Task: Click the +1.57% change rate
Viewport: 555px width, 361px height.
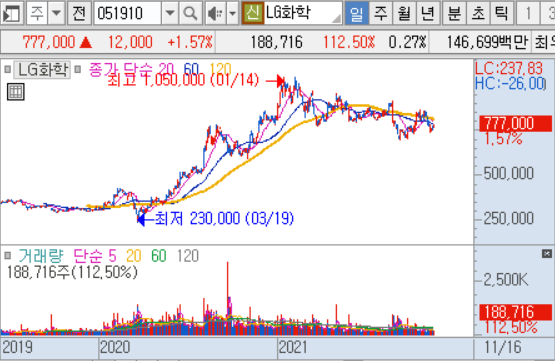Action: click(190, 42)
